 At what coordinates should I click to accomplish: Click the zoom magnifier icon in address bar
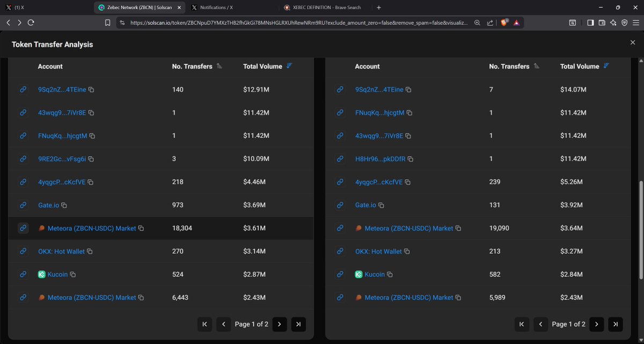point(477,23)
